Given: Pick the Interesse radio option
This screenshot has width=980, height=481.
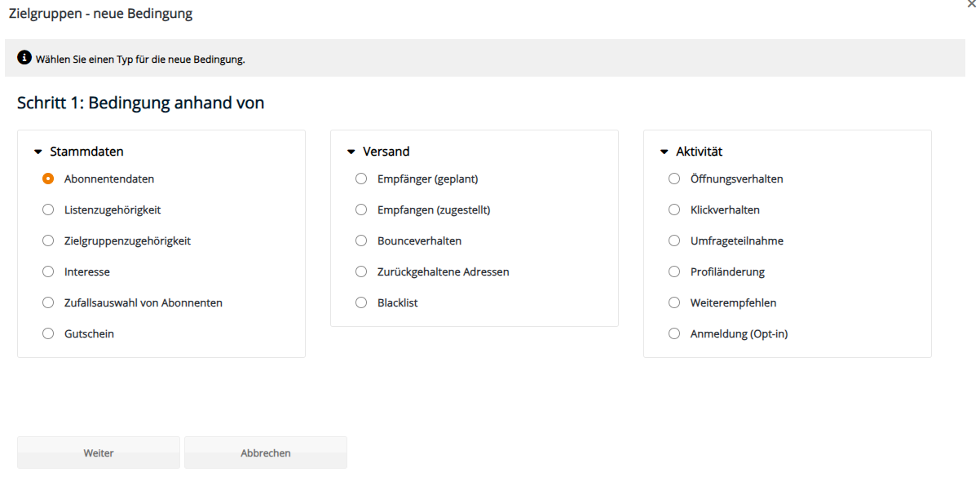Looking at the screenshot, I should pos(48,271).
